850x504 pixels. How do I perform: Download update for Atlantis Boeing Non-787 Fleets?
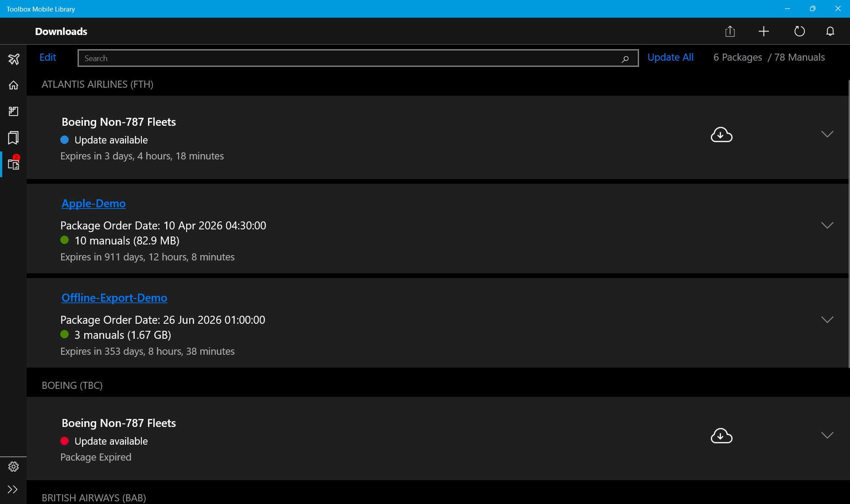pyautogui.click(x=721, y=134)
